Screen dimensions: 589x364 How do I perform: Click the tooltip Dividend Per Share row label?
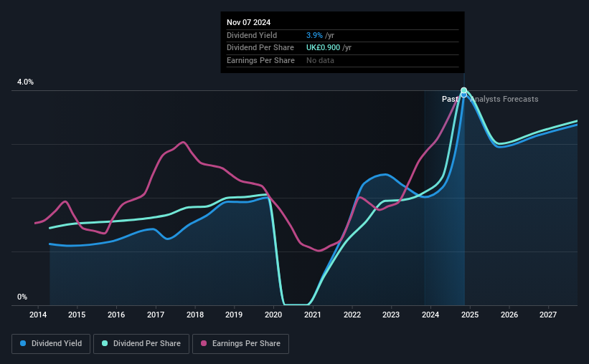pyautogui.click(x=260, y=48)
